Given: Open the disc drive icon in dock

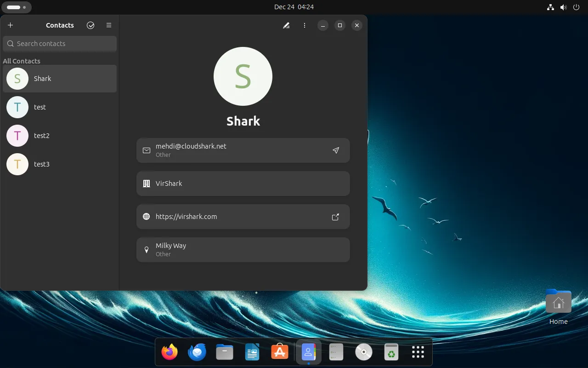Looking at the screenshot, I should pyautogui.click(x=363, y=352).
